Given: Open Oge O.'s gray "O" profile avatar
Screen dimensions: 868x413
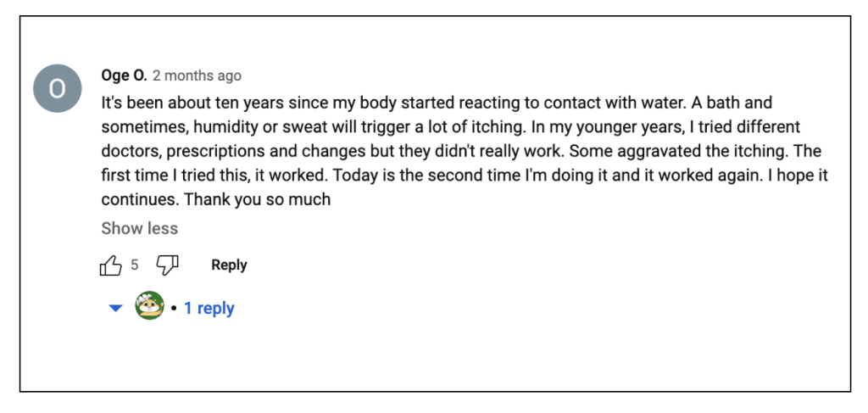Looking at the screenshot, I should point(58,88).
